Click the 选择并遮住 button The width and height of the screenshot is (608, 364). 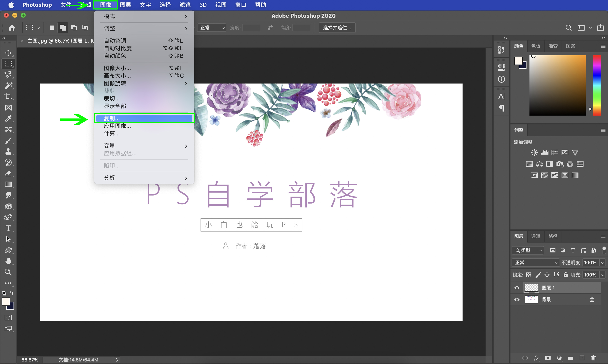337,27
